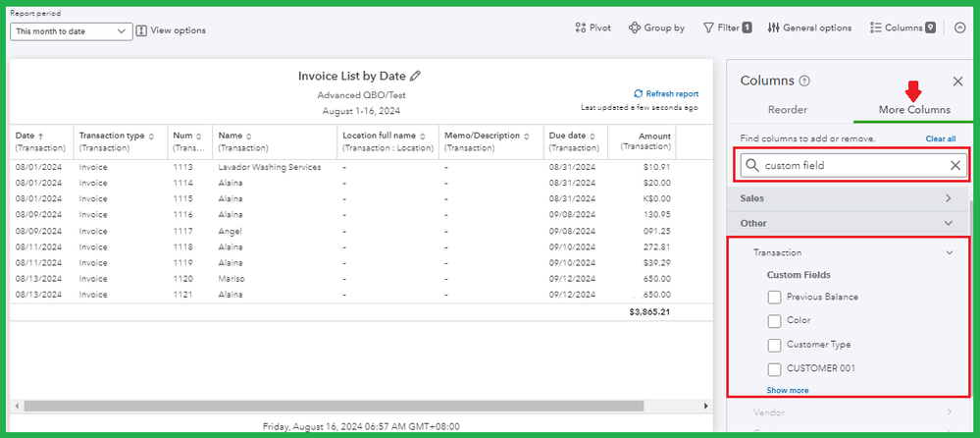Tick the Customer Type checkbox
Screen dimensions: 980x438
774,345
